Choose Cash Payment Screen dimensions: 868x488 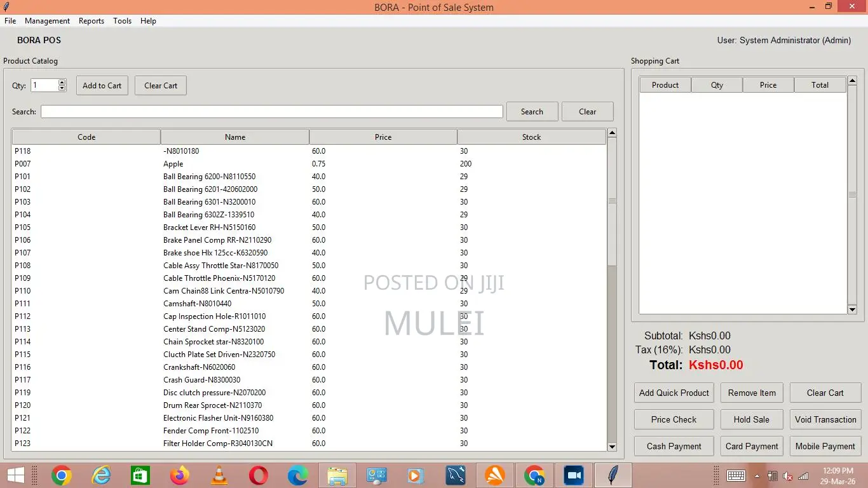pos(674,446)
